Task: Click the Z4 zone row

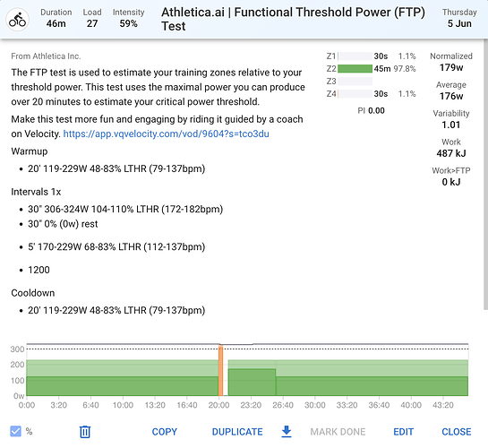Action: (x=371, y=94)
